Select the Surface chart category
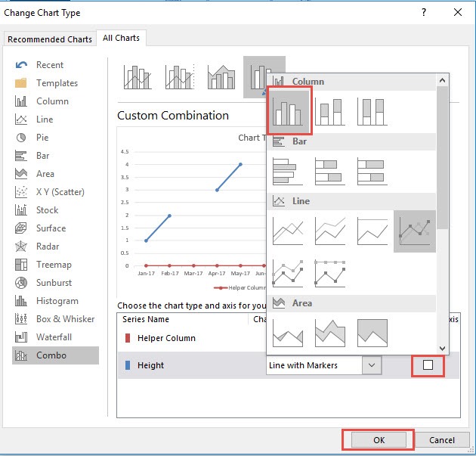 click(x=55, y=228)
